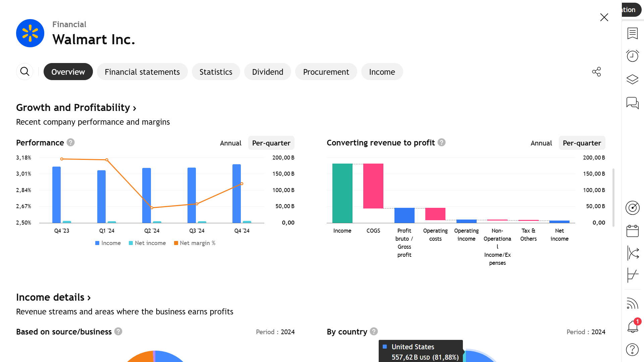Click the pink COGS waterfall bar
This screenshot has width=644, height=362.
pos(373,186)
